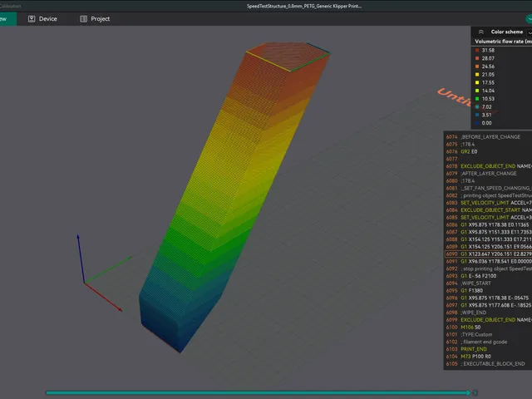The width and height of the screenshot is (532, 399).
Task: Click the 7.02 legend swatch
Action: [x=477, y=107]
